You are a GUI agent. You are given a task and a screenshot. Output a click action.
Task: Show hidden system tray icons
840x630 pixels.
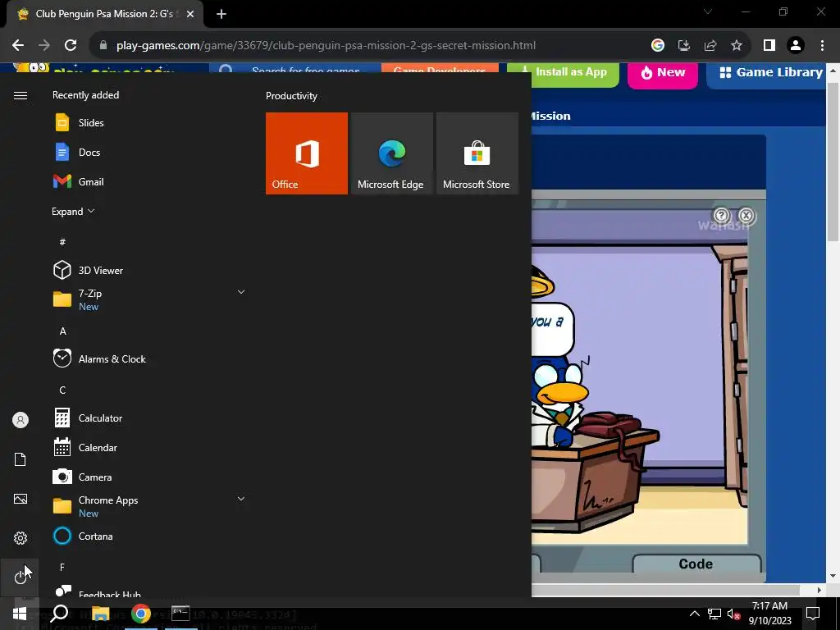694,614
